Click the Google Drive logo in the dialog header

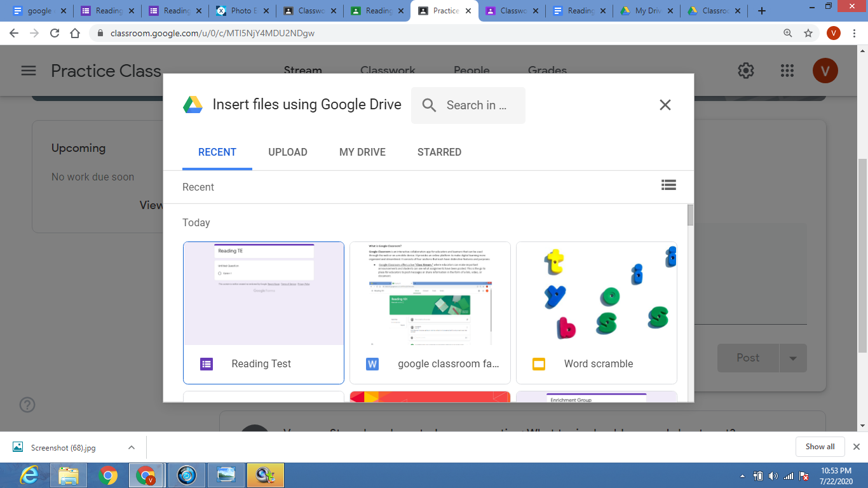(x=193, y=105)
